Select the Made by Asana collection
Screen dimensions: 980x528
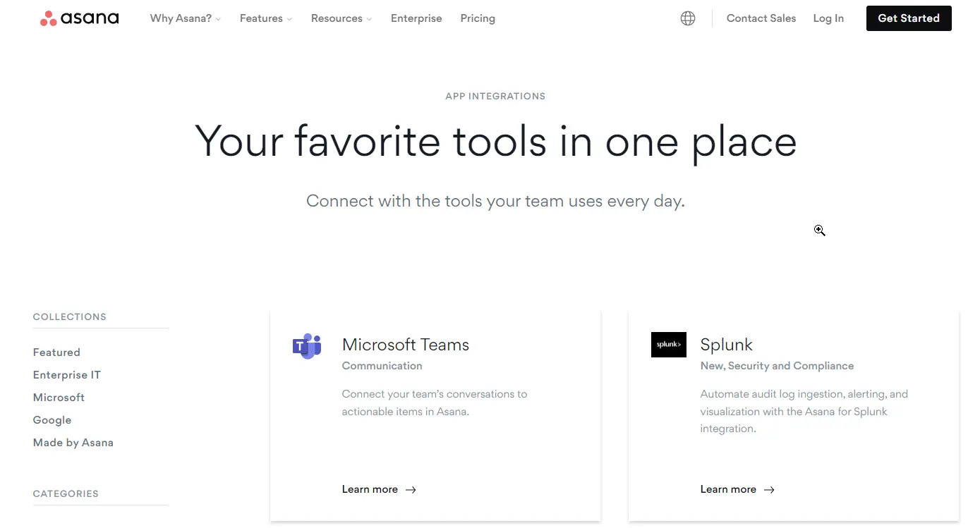click(x=73, y=443)
